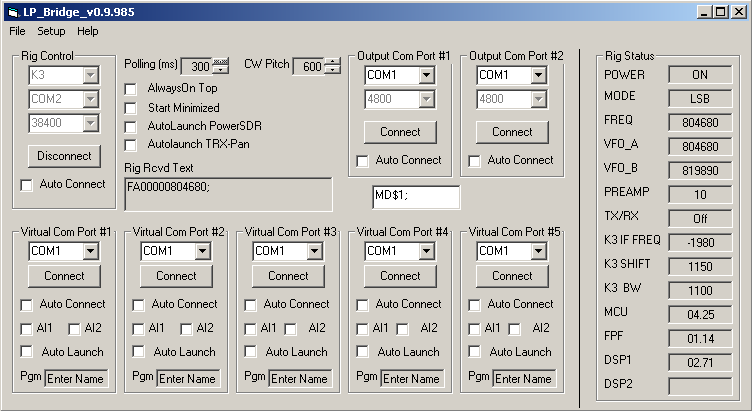Enable the AlwaysOn Top checkbox
Viewport: 752px width, 411px height.
[130, 89]
